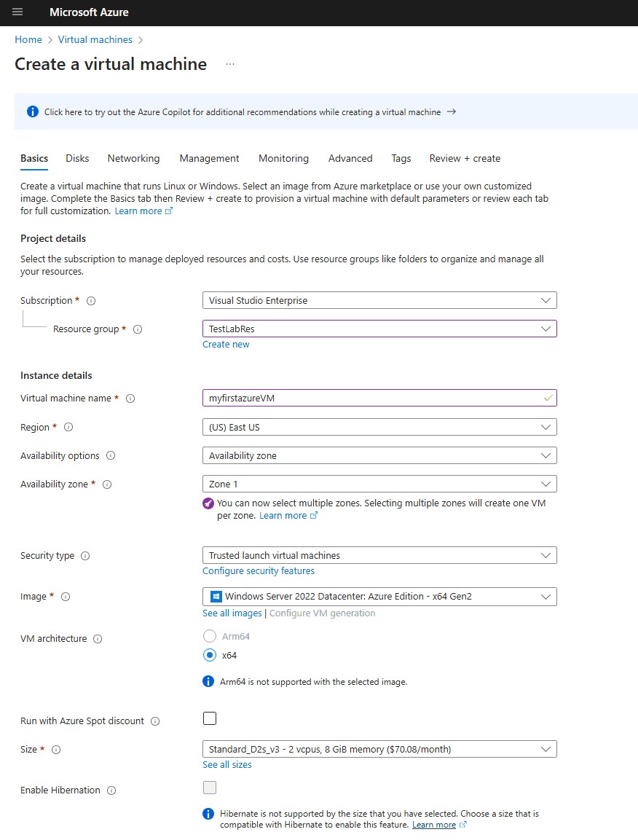Click Configure VM generation link

coord(322,613)
